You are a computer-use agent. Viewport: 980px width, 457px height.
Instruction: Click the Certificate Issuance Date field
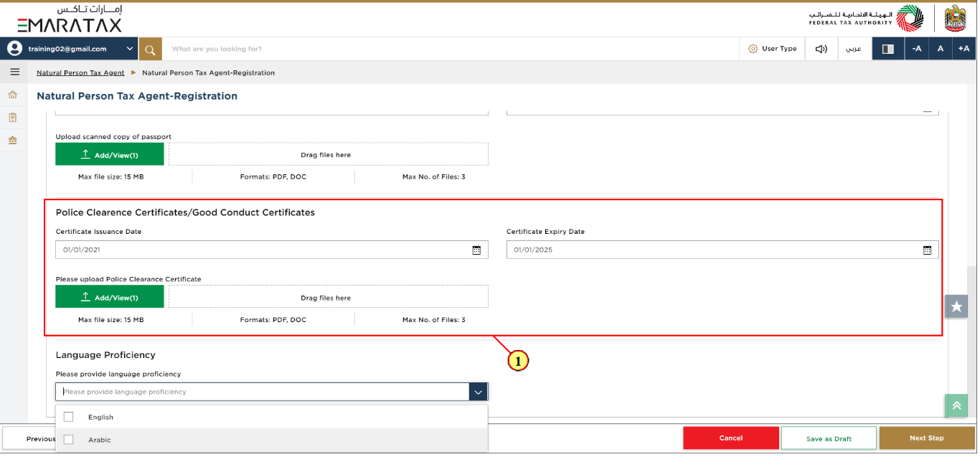tap(272, 250)
